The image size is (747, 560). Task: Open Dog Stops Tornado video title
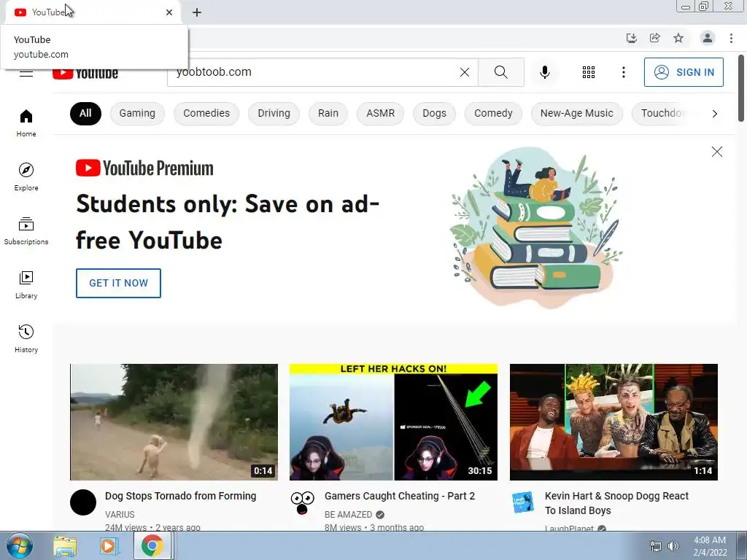click(181, 496)
